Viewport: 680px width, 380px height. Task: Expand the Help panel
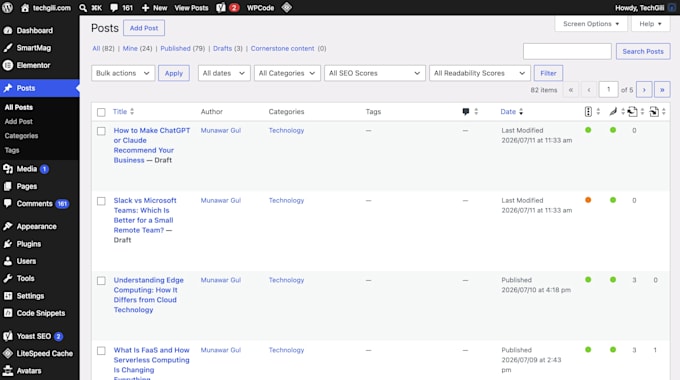pyautogui.click(x=651, y=24)
